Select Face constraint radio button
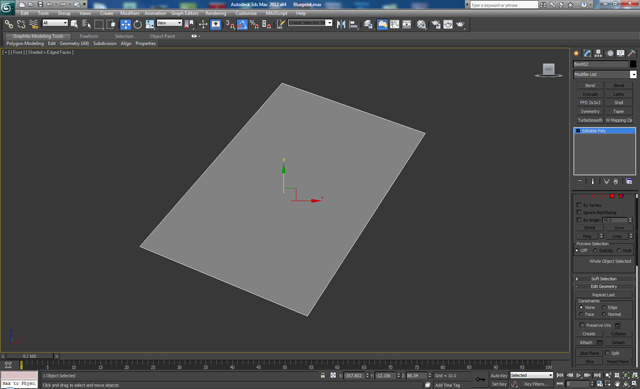Image resolution: width=640 pixels, height=389 pixels. pyautogui.click(x=581, y=314)
